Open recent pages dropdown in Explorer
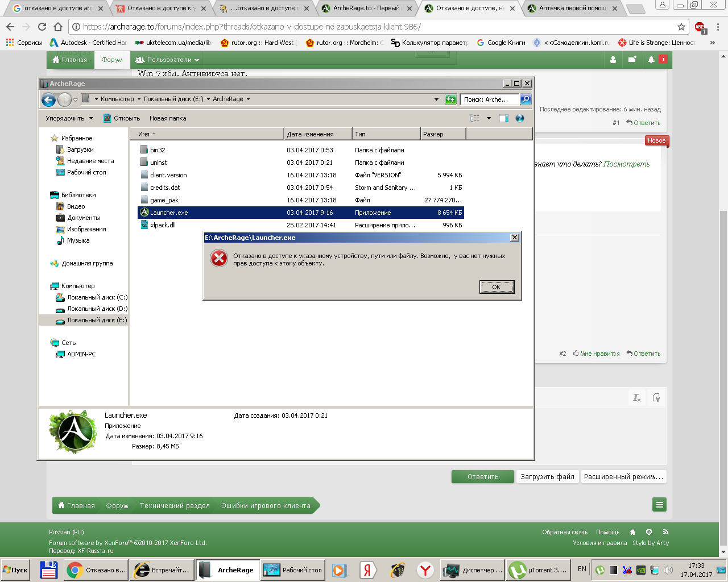Screen dimensions: 728x582 pos(75,100)
